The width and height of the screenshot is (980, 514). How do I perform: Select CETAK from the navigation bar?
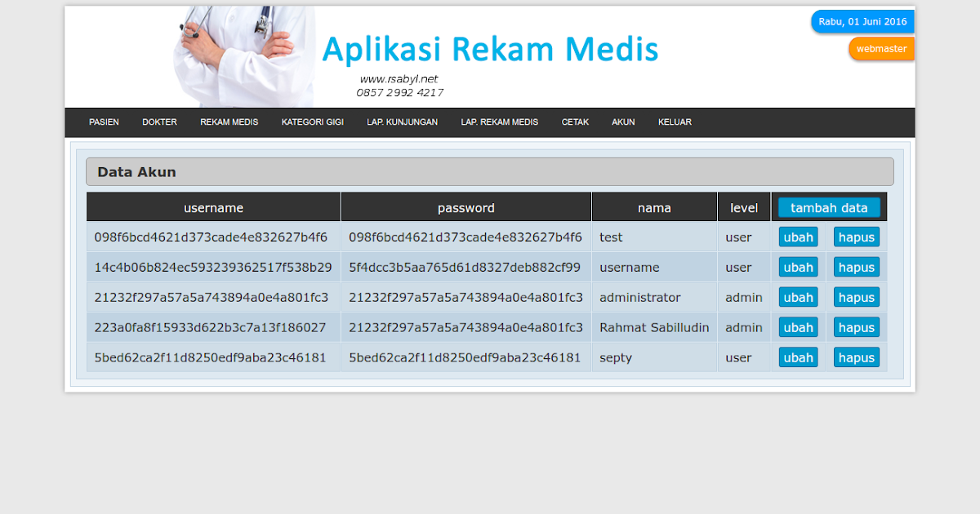click(x=575, y=122)
